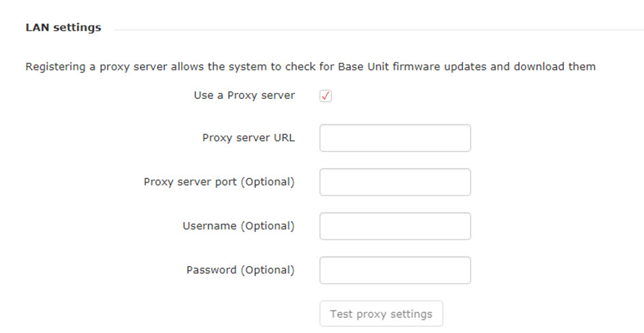Click the "Username (Optional)" label text
Screen dimensions: 644x333
pos(238,226)
